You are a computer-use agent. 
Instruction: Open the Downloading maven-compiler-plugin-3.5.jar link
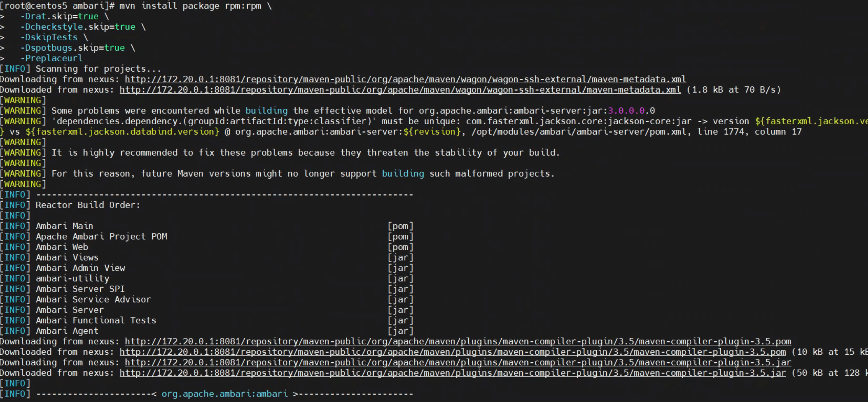458,362
